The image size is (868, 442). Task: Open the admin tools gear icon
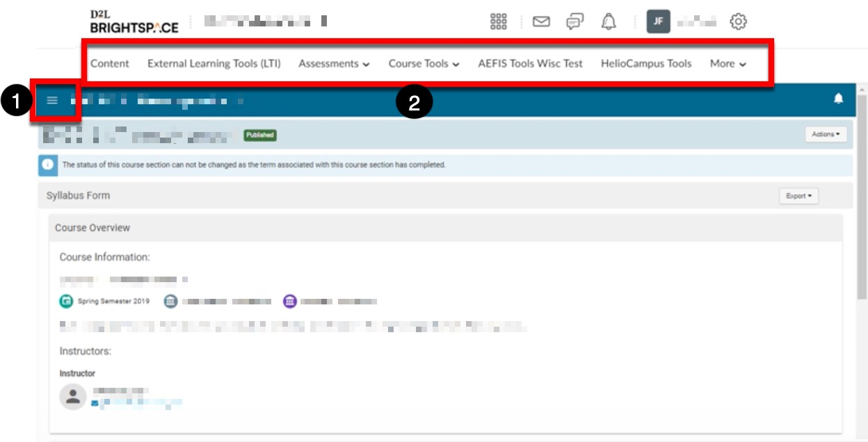coord(738,22)
